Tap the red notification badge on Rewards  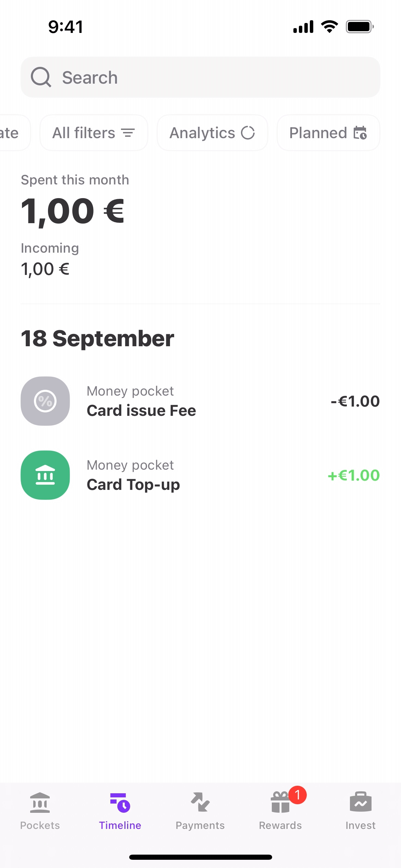click(x=297, y=795)
